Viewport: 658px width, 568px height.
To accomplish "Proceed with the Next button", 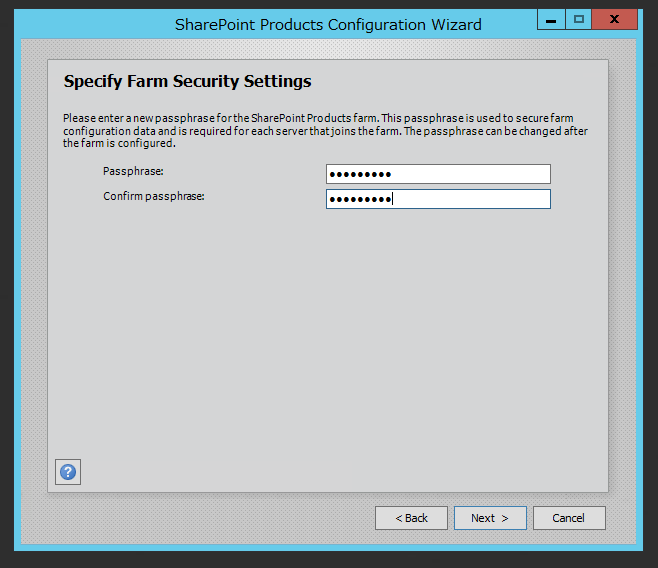I will coord(490,518).
